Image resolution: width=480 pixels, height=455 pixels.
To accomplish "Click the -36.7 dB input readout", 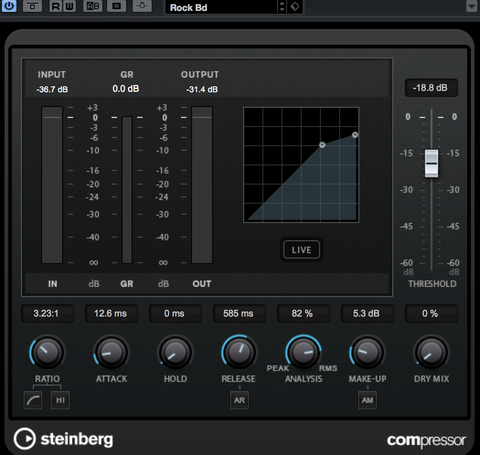I will point(52,89).
